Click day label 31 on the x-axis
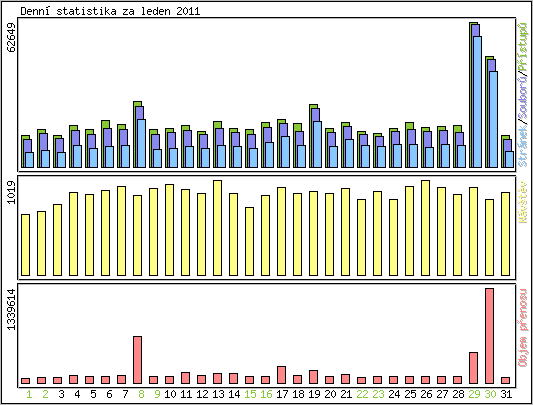Image resolution: width=533 pixels, height=405 pixels. (506, 394)
